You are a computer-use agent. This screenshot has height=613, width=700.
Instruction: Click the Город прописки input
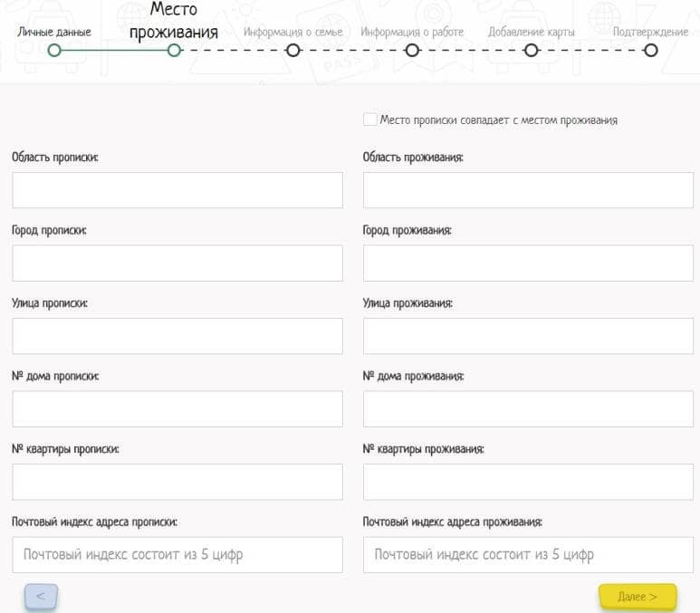tap(177, 263)
